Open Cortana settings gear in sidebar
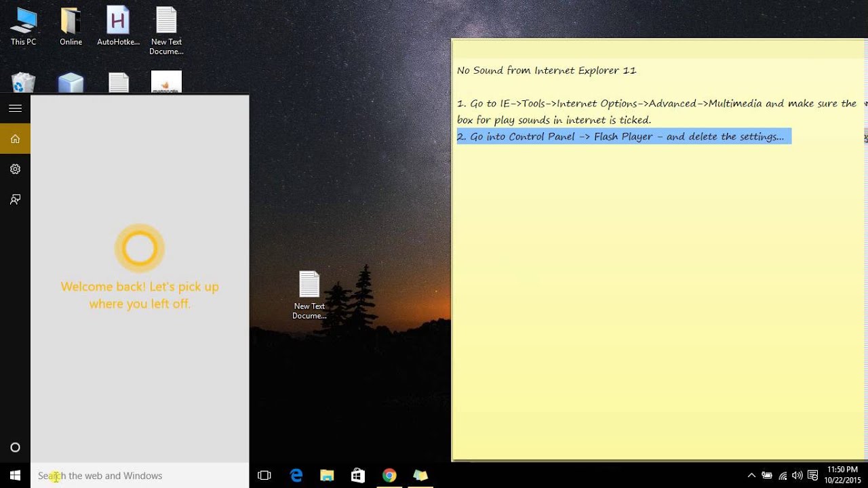The width and height of the screenshot is (868, 488). pos(15,169)
